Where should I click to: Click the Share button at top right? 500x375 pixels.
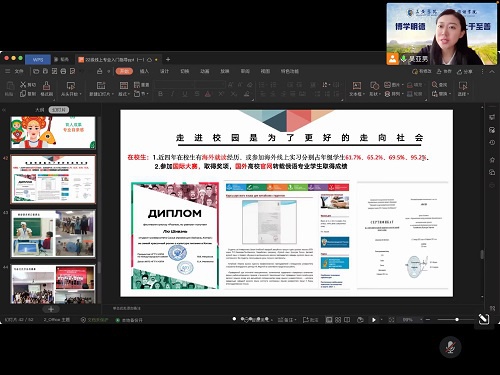tap(465, 71)
